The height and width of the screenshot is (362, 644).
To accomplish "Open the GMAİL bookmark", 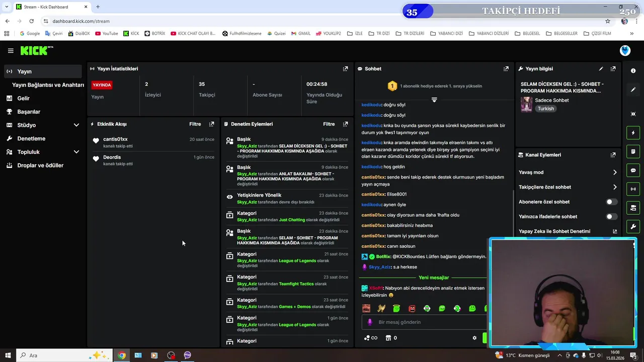I will 300,34.
